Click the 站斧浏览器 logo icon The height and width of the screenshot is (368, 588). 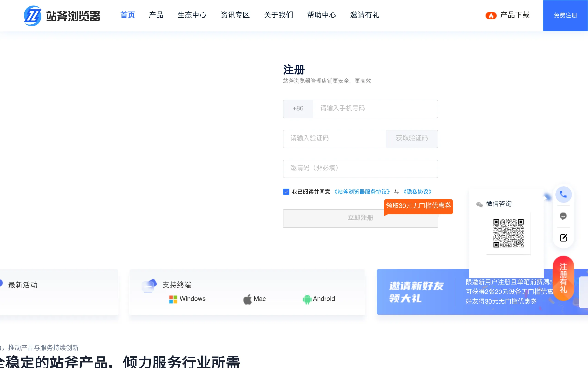[33, 16]
